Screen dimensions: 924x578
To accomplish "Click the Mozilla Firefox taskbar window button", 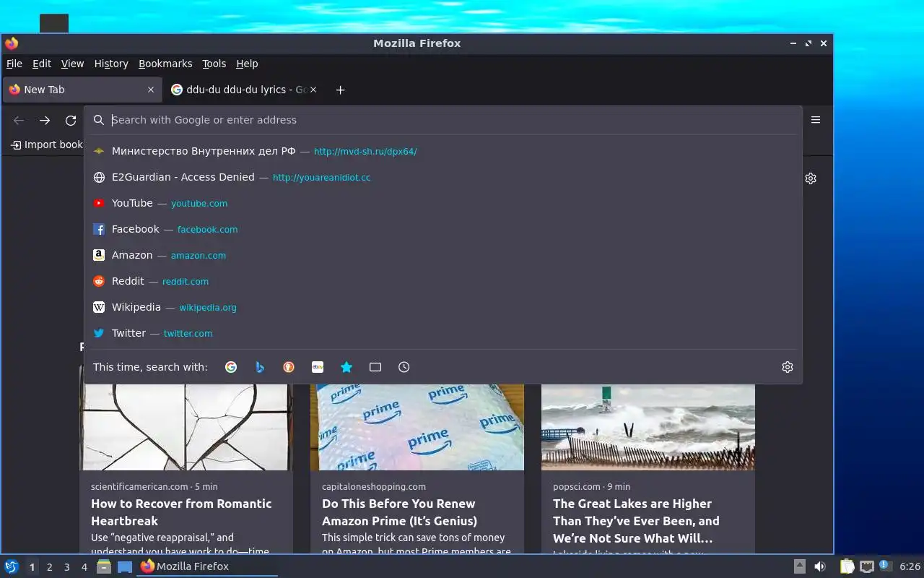I will (207, 566).
